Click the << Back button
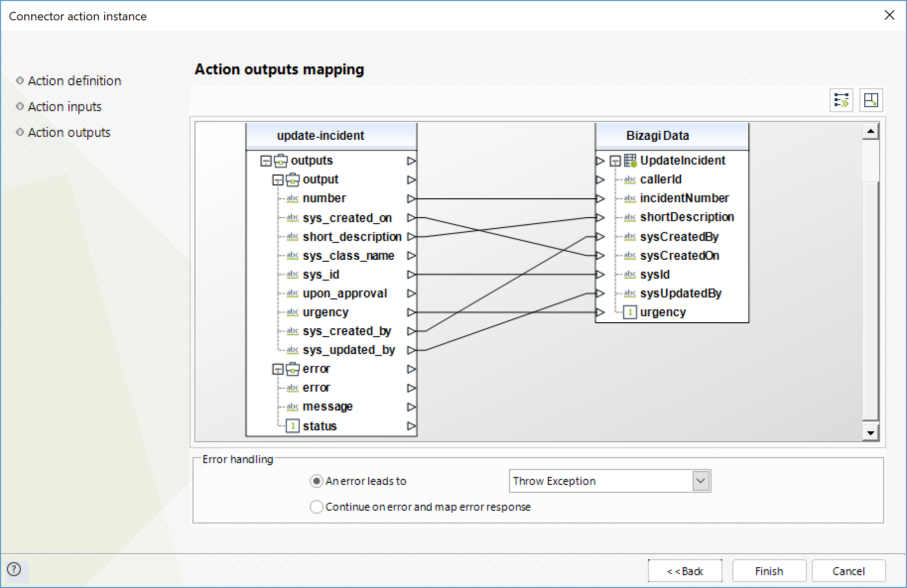 (x=685, y=571)
